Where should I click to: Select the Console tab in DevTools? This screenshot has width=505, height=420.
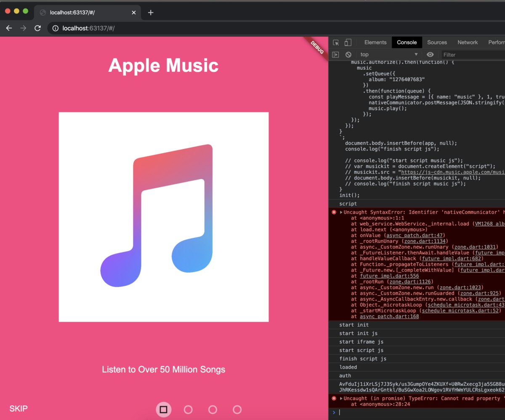pyautogui.click(x=407, y=43)
